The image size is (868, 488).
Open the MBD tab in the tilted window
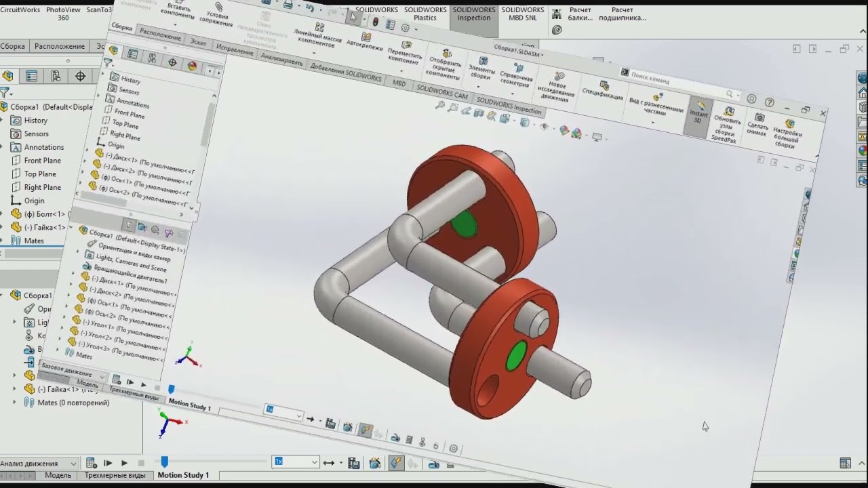click(399, 83)
